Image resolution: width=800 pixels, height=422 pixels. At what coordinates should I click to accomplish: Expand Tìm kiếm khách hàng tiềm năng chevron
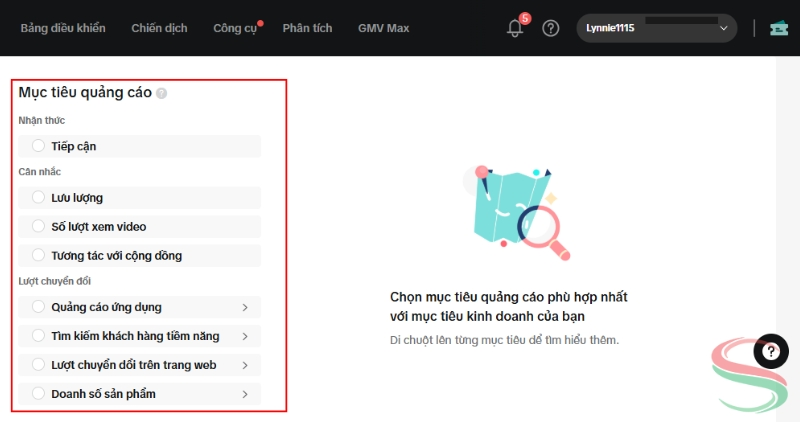pyautogui.click(x=245, y=336)
